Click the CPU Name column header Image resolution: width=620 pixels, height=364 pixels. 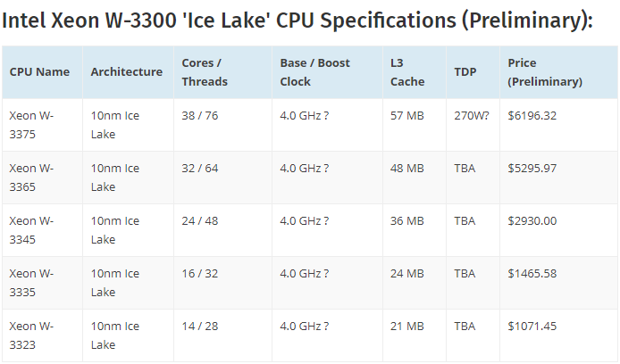[39, 72]
